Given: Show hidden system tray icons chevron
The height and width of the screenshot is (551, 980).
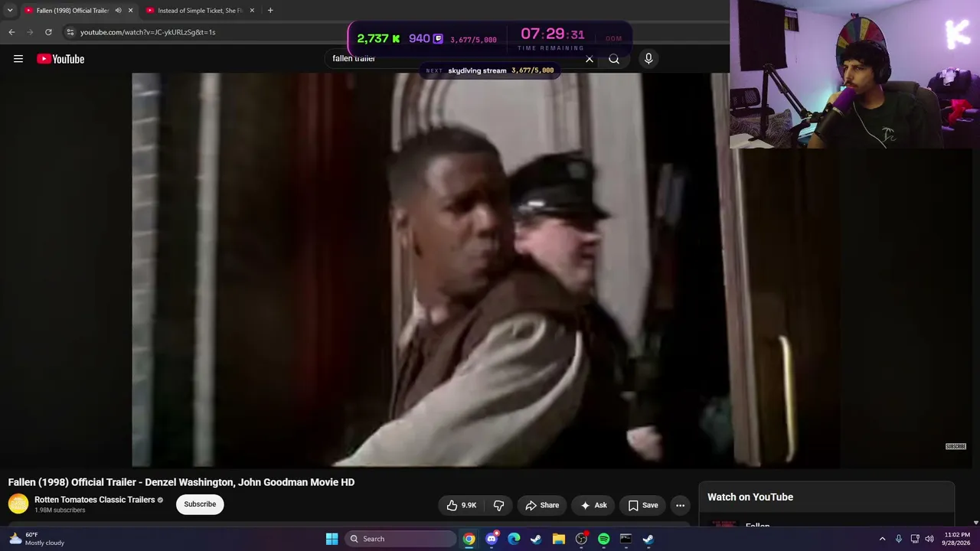Looking at the screenshot, I should tap(882, 539).
